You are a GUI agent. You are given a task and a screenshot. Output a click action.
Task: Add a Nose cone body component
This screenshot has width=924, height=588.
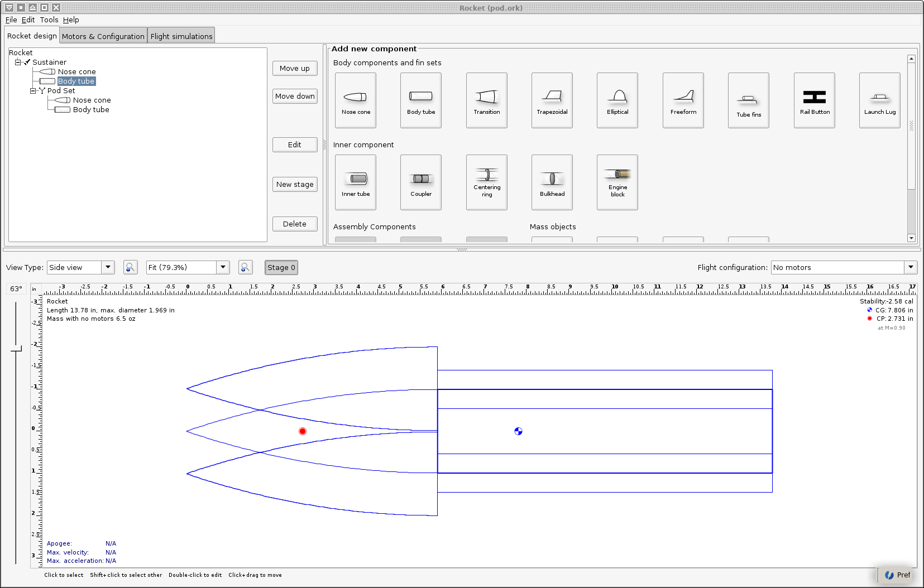(x=355, y=100)
